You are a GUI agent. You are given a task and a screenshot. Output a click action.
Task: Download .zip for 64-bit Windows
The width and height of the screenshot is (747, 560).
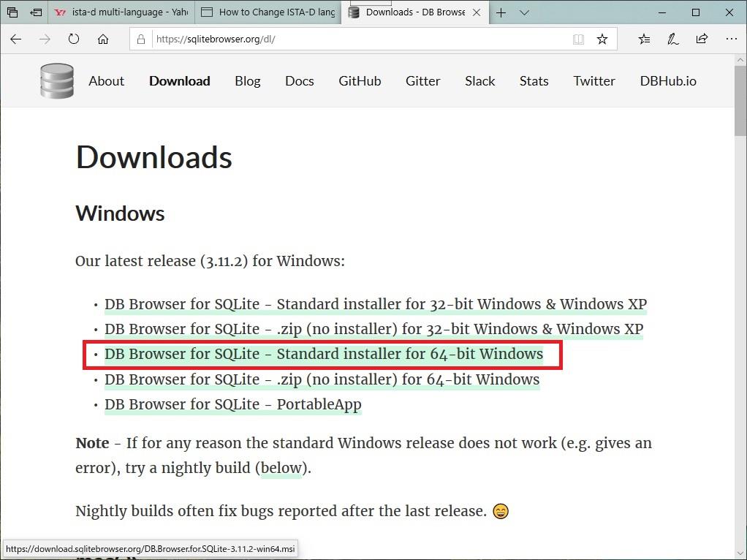click(322, 379)
